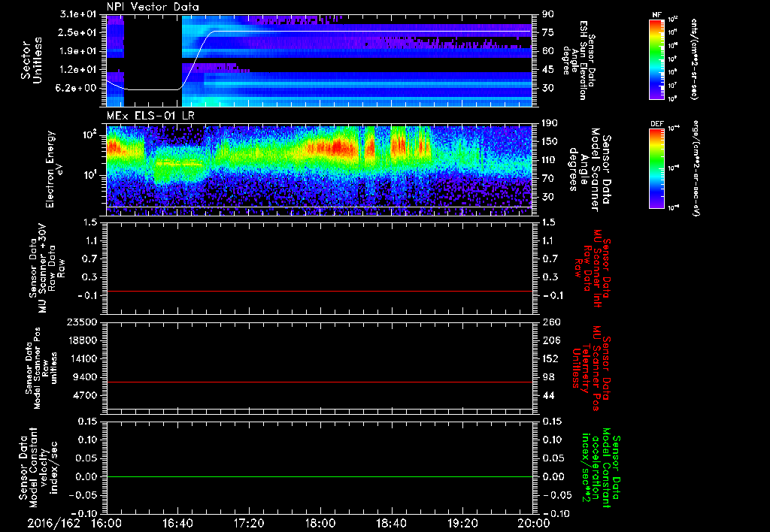Click the 'cnts/(cm**2-sr-sec)' units label
Image resolution: width=770 pixels, height=532 pixels.
694,59
